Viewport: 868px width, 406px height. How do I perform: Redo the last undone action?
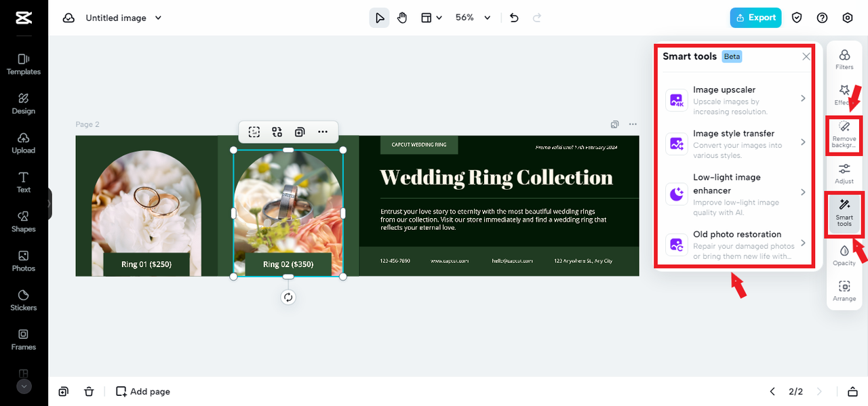point(537,18)
